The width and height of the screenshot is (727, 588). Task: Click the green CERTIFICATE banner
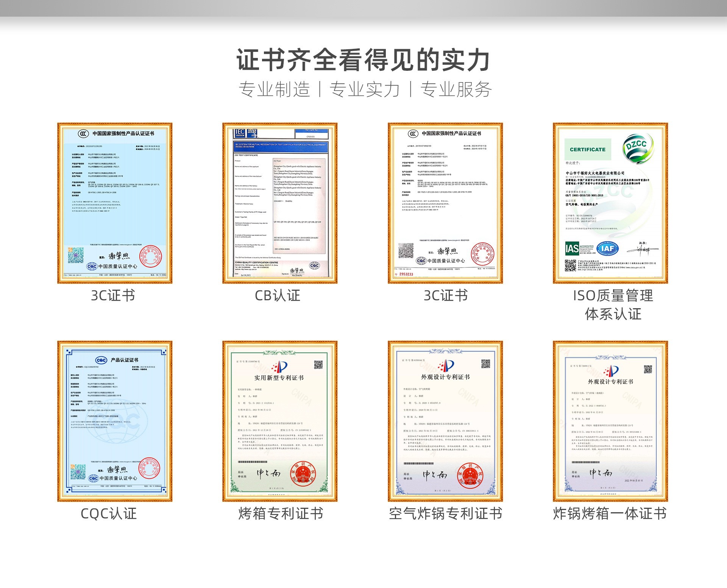(x=587, y=150)
